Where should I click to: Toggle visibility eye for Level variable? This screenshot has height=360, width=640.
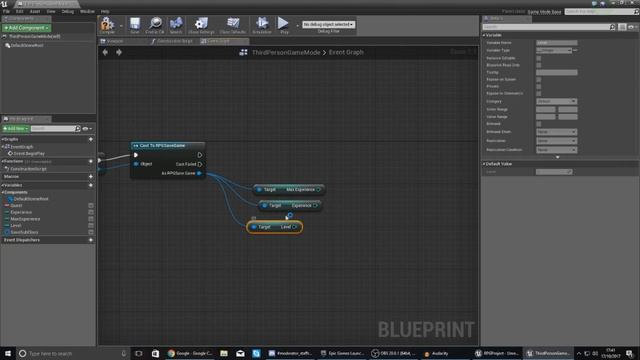91,225
